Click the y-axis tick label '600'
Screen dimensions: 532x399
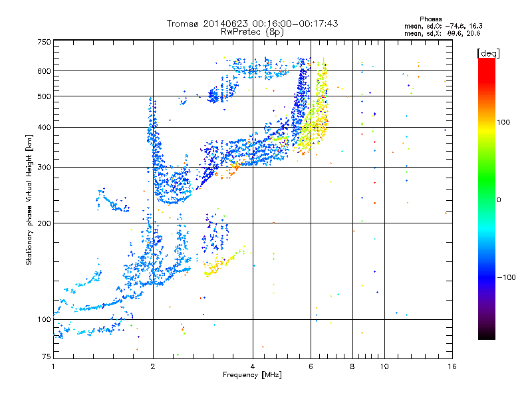tap(45, 71)
